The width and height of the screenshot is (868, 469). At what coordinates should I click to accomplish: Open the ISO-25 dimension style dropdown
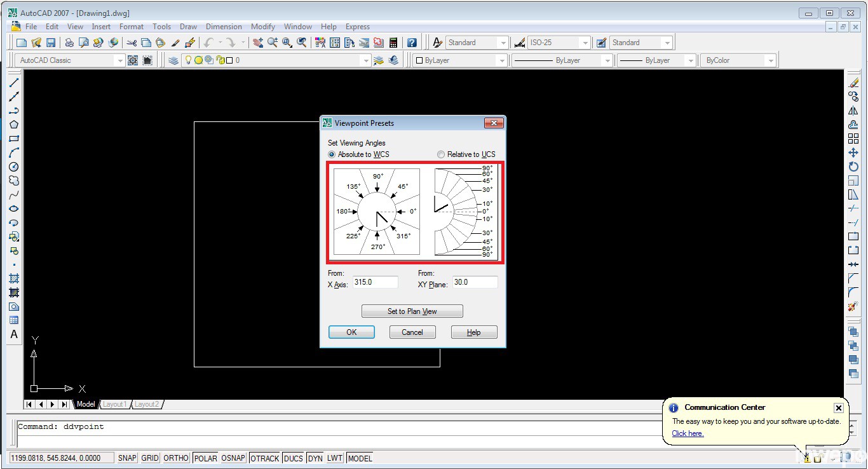tap(585, 43)
